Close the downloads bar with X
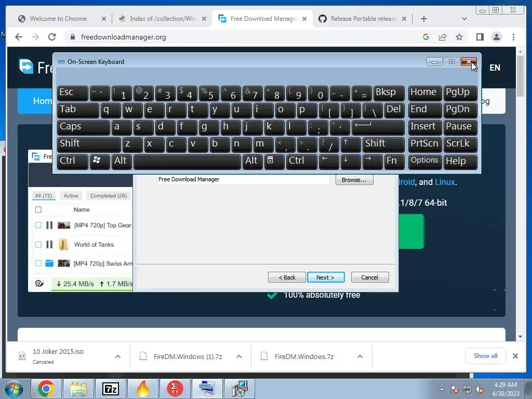 (x=515, y=356)
